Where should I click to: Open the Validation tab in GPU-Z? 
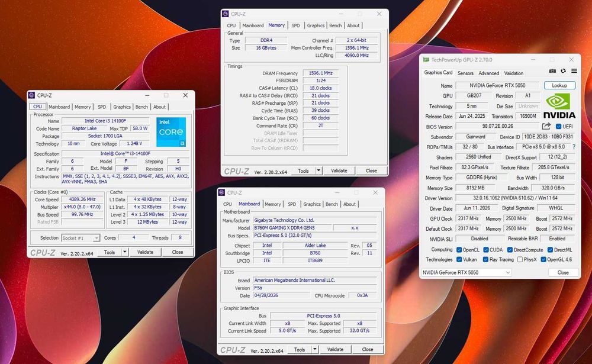pyautogui.click(x=513, y=73)
